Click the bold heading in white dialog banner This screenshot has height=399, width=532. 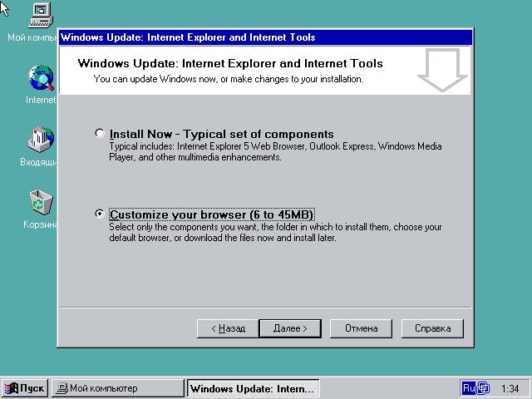point(229,63)
